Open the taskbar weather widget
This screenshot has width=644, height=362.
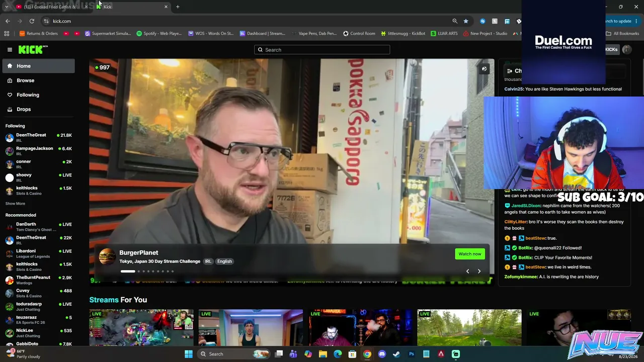tap(23, 354)
